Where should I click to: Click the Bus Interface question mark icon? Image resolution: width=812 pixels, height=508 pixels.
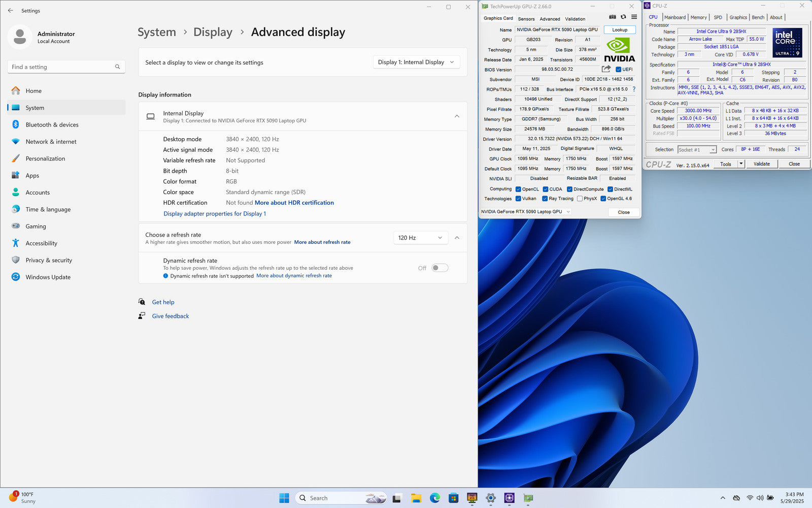(634, 89)
